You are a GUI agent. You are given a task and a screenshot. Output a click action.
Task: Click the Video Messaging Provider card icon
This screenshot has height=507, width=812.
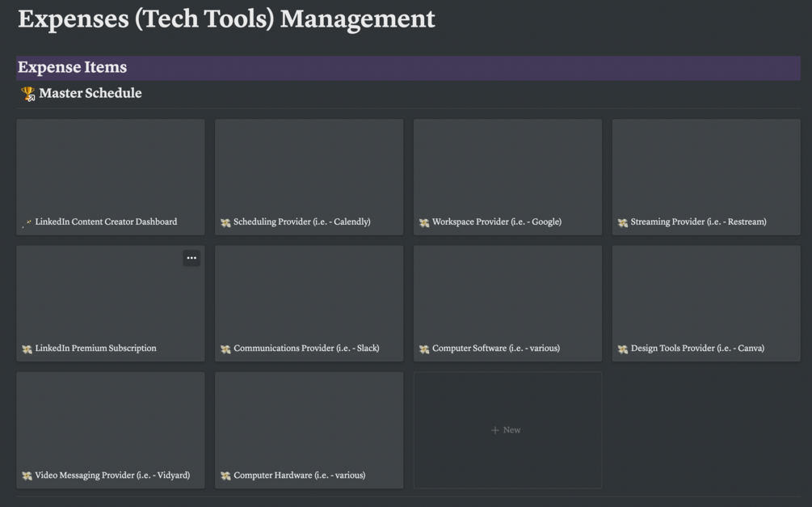pos(27,476)
